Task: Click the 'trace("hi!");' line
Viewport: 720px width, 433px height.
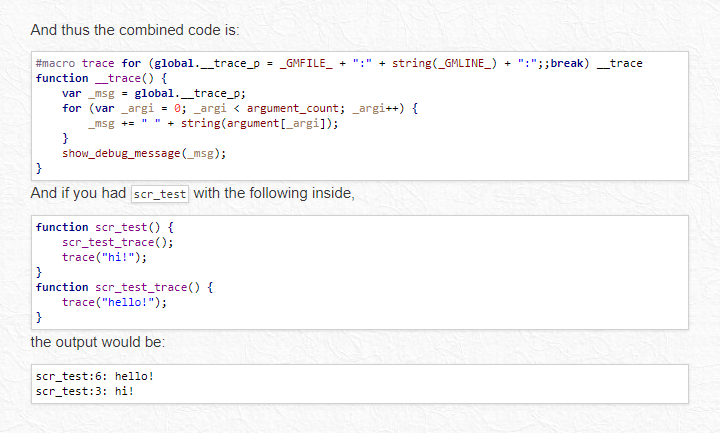Action: [x=104, y=257]
